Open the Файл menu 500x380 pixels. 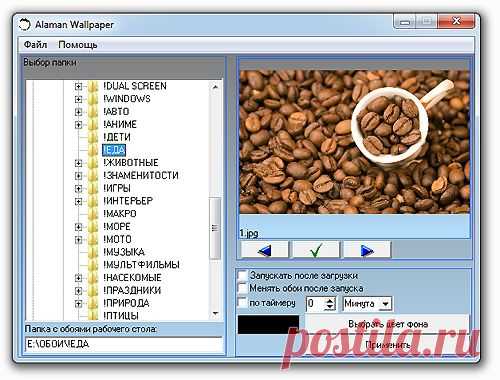coord(35,44)
